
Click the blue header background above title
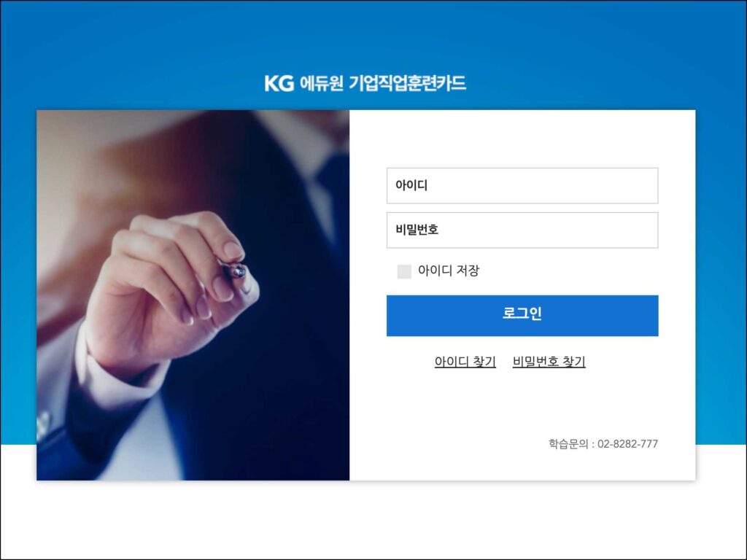tap(373, 38)
